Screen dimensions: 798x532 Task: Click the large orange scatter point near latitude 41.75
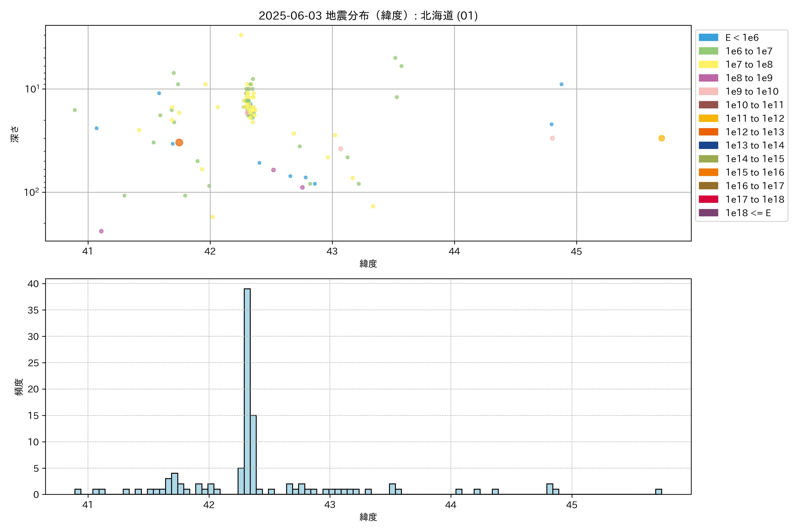pyautogui.click(x=179, y=143)
